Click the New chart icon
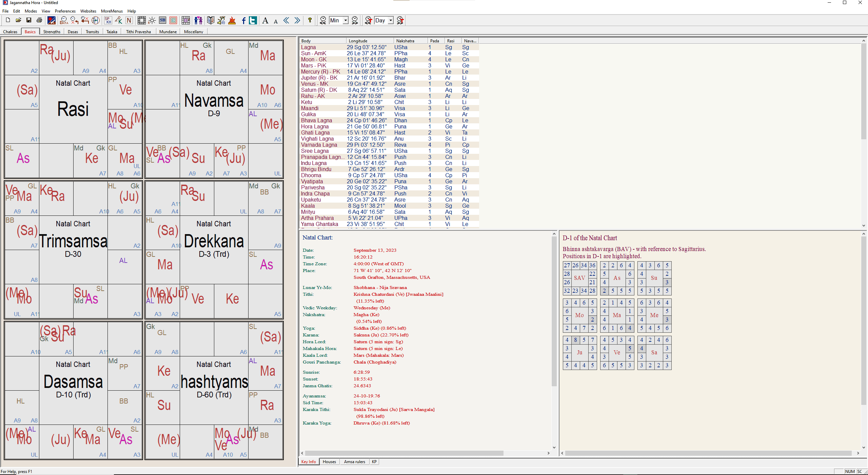Image resolution: width=868 pixels, height=475 pixels. 8,20
